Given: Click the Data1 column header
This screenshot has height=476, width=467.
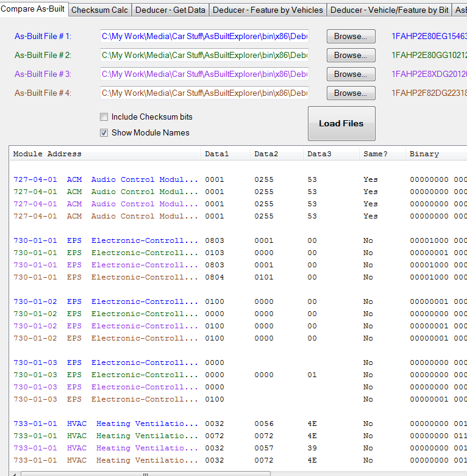Looking at the screenshot, I should click(226, 154).
